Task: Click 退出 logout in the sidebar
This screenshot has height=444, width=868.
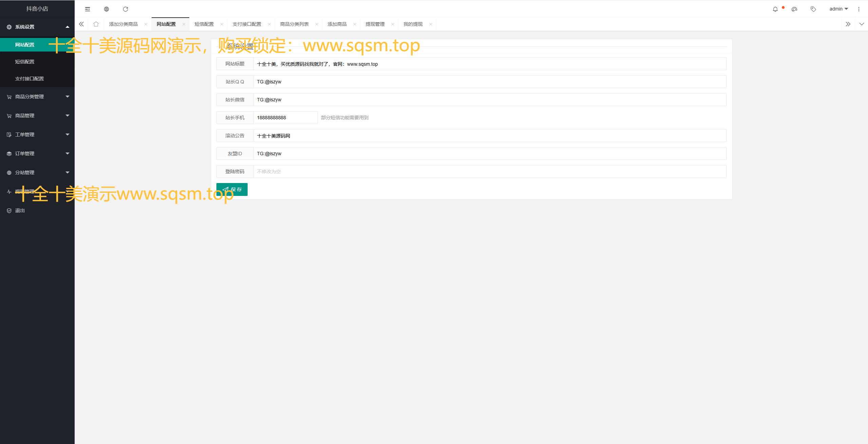Action: [20, 210]
